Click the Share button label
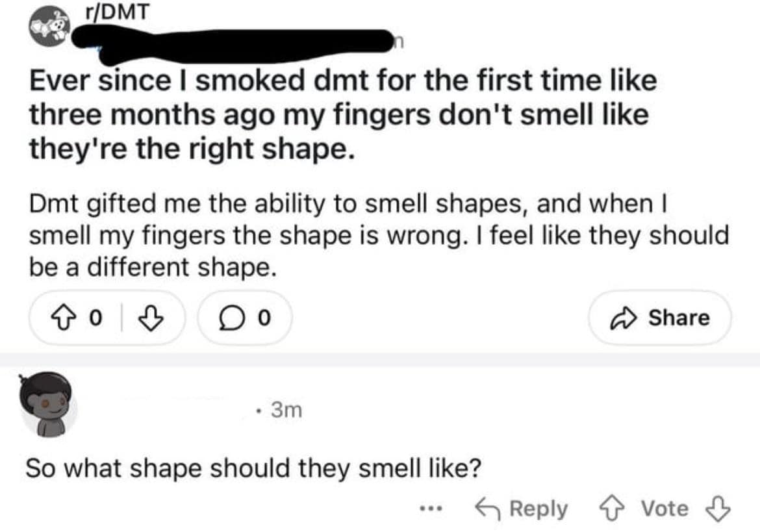760x532 pixels. tap(679, 318)
